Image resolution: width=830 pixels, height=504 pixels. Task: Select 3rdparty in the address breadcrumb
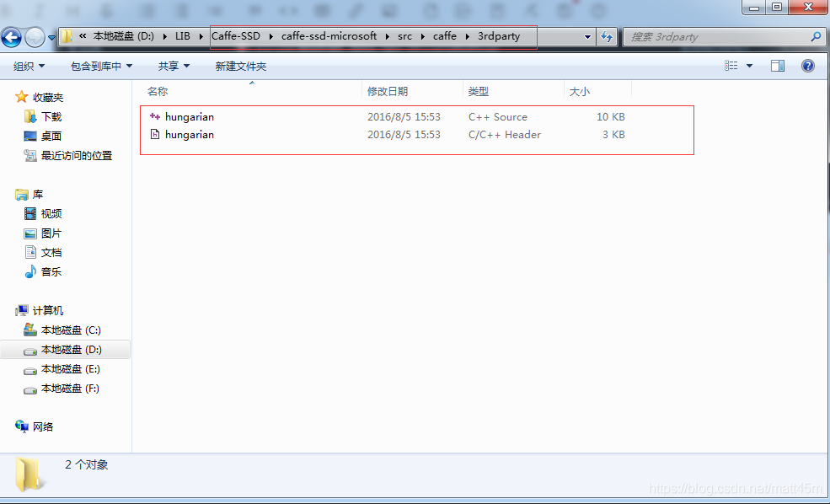(x=499, y=36)
